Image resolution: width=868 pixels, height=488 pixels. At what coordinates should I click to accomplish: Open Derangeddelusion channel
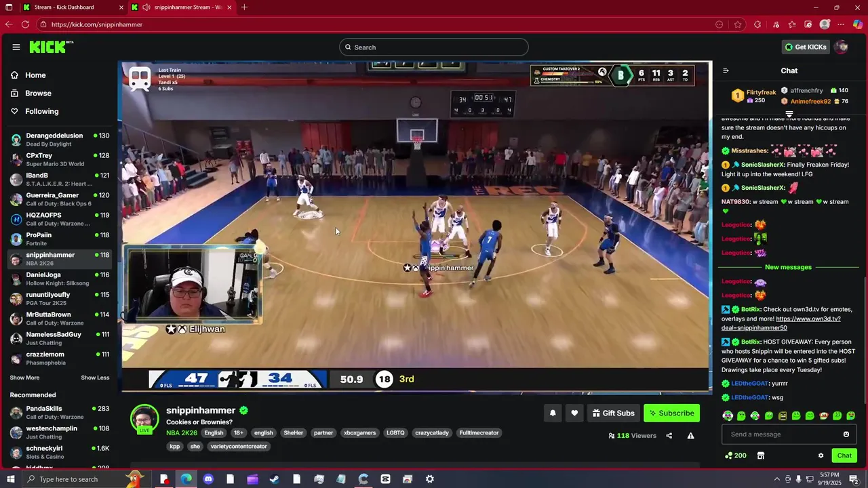pos(61,140)
